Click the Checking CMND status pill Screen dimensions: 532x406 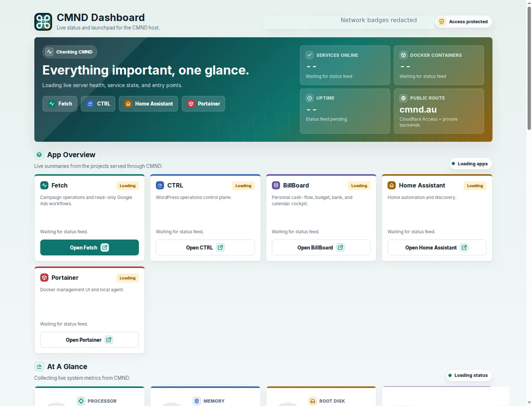tap(70, 52)
